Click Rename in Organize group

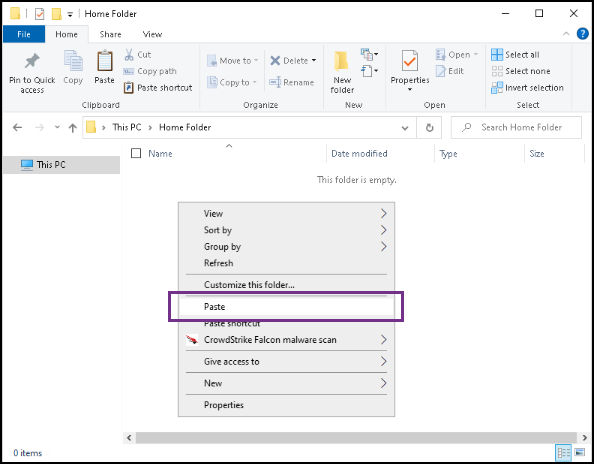[292, 82]
